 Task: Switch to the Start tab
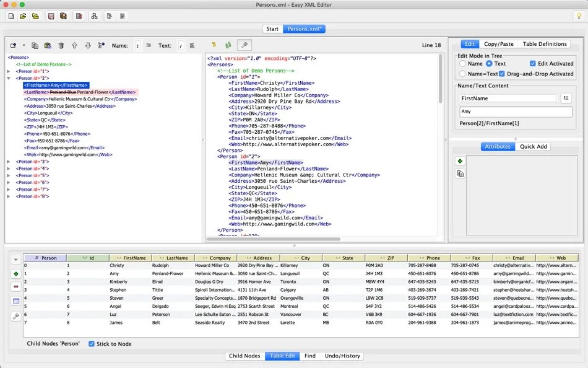[x=272, y=29]
